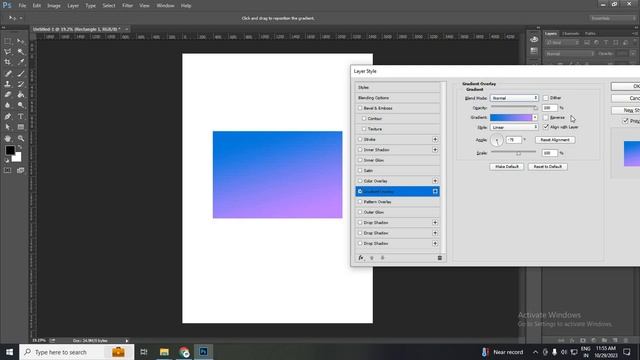Select the Dodge tool

pyautogui.click(x=20, y=105)
